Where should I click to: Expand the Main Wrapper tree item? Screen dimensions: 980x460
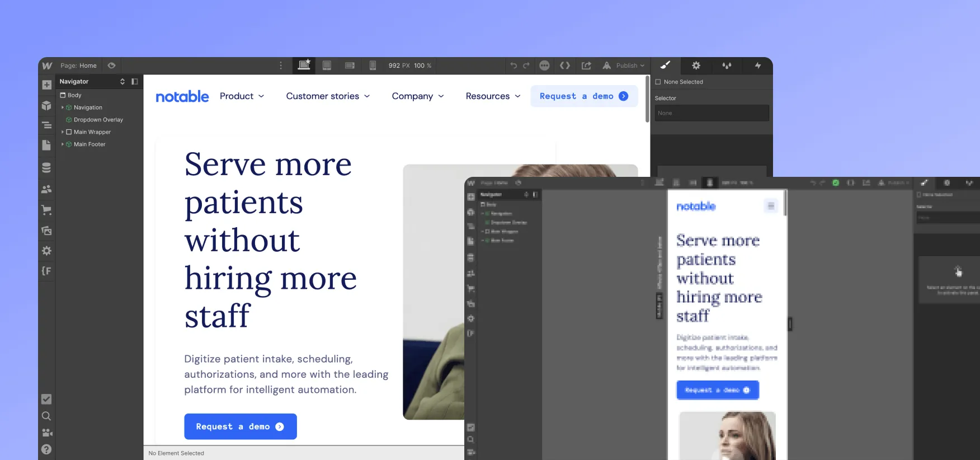[x=63, y=132]
